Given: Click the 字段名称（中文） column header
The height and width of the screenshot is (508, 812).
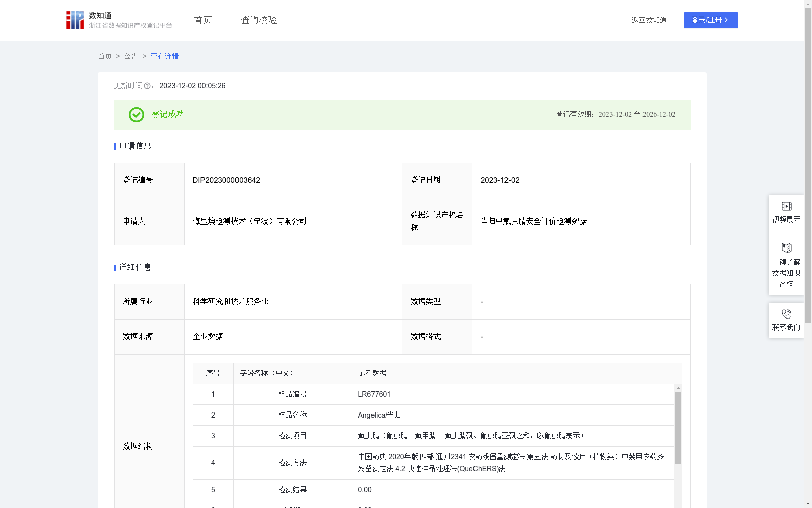Looking at the screenshot, I should (292, 373).
